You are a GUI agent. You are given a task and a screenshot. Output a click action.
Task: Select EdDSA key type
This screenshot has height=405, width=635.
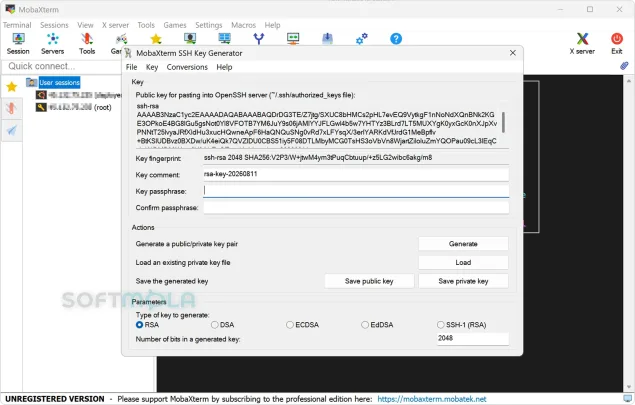click(365, 325)
